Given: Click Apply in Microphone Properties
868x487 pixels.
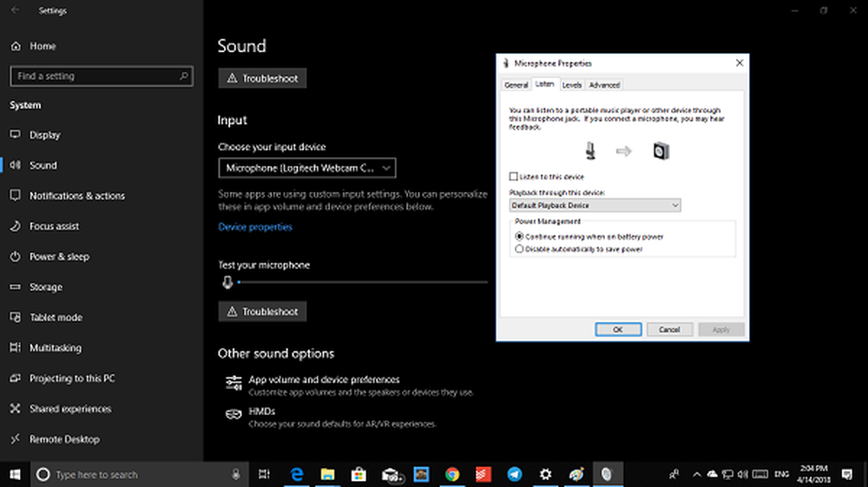Looking at the screenshot, I should point(720,329).
